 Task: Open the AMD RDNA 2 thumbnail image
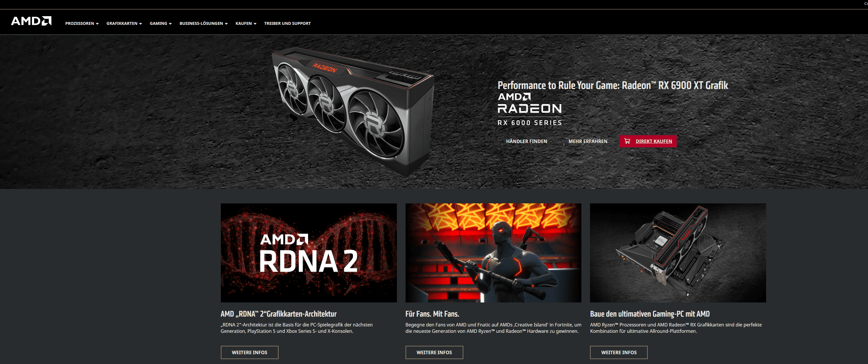click(309, 253)
